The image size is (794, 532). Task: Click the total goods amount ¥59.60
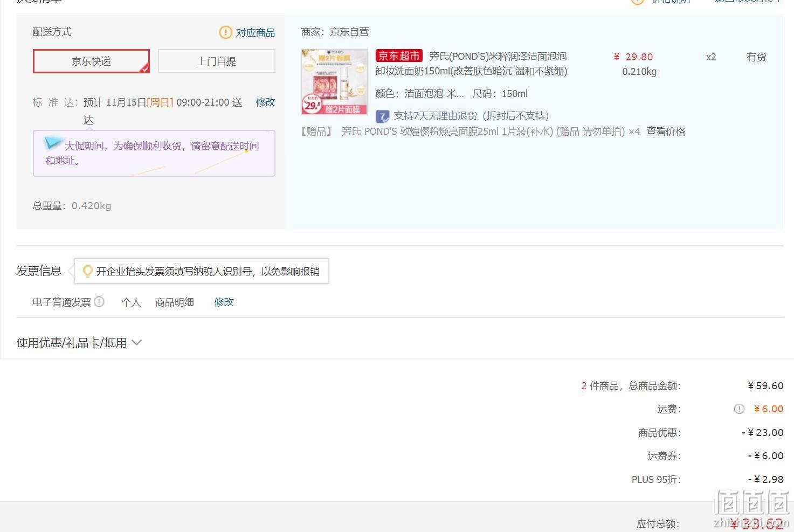tap(765, 385)
